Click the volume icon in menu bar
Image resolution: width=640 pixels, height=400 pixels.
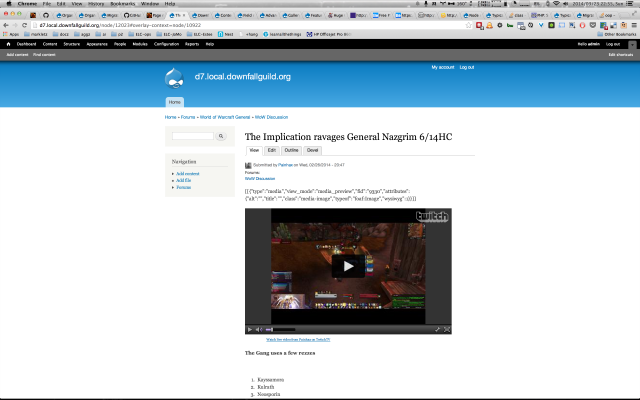(566, 4)
